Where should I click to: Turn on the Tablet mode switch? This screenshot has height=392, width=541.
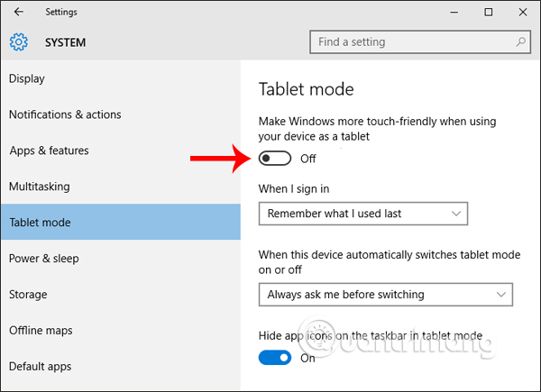(x=275, y=159)
